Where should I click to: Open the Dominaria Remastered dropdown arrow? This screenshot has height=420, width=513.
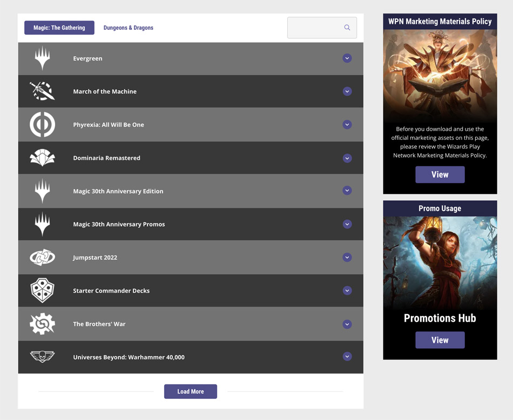click(x=347, y=158)
